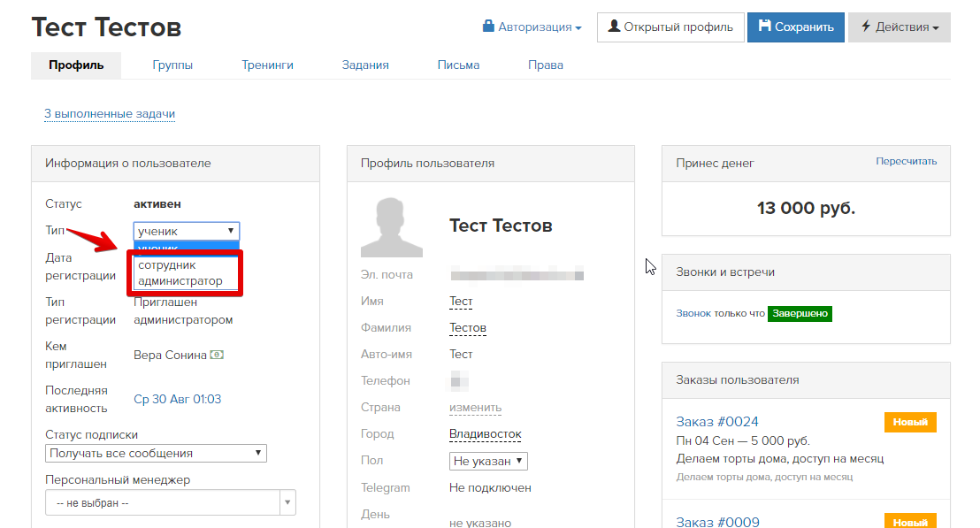Screen dimensions: 980x528
Task: Click the user avatar placeholder image
Action: (392, 227)
